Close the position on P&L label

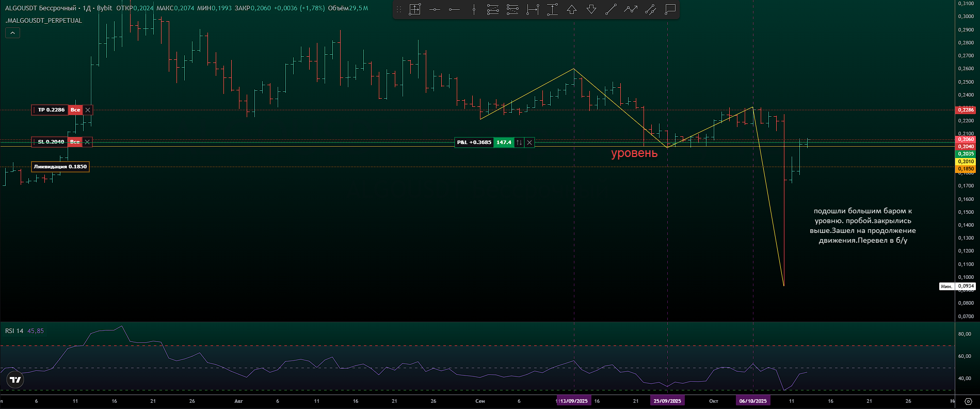pyautogui.click(x=529, y=143)
